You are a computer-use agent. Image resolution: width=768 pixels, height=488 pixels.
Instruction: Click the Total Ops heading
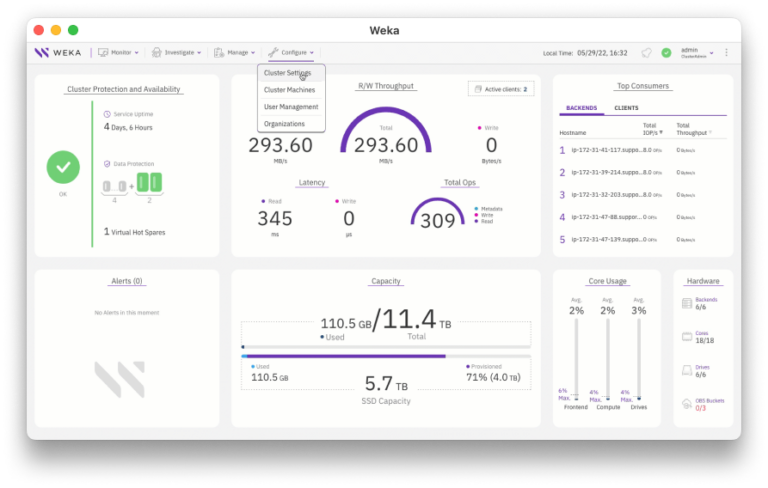pyautogui.click(x=459, y=182)
